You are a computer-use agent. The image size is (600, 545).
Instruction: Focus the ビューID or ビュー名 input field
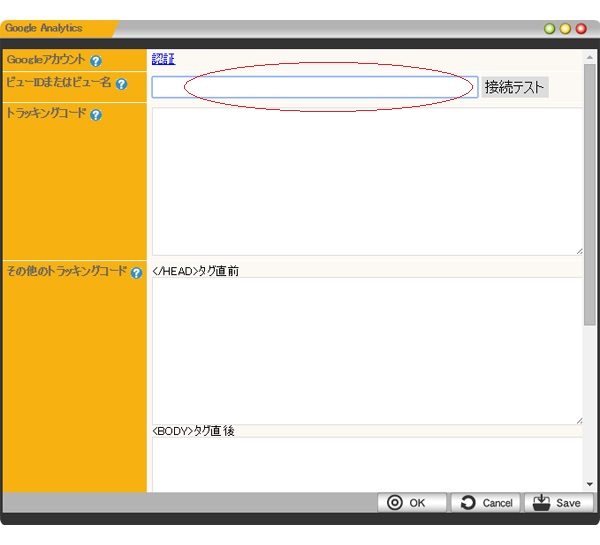click(315, 87)
